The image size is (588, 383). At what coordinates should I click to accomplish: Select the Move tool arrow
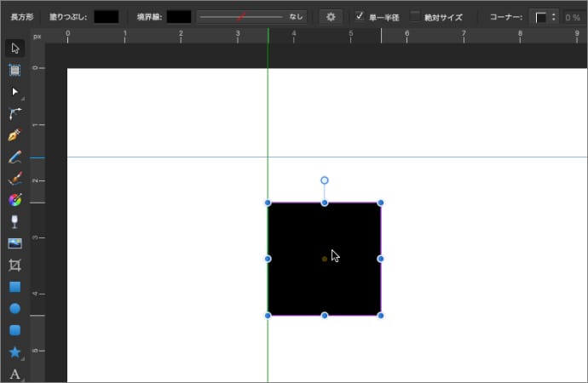14,48
